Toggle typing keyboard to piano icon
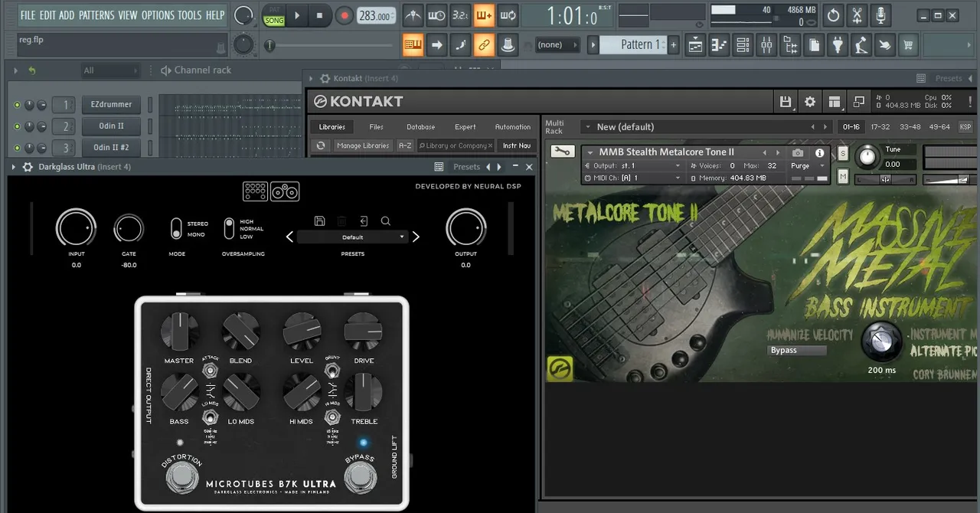Image resolution: width=980 pixels, height=513 pixels. click(x=413, y=45)
